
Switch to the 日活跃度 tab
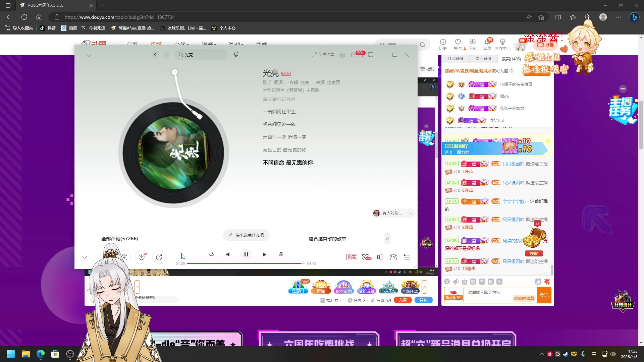(x=455, y=59)
